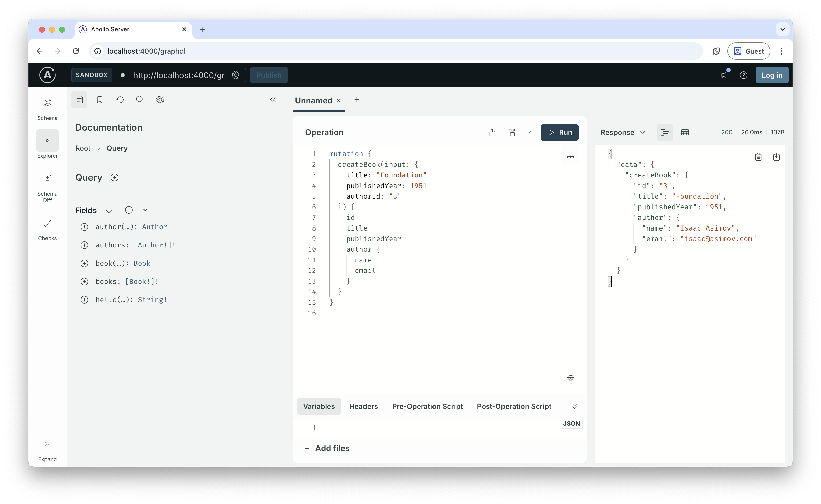The height and width of the screenshot is (504, 821).
Task: Add all fields with plus icon
Action: point(129,210)
